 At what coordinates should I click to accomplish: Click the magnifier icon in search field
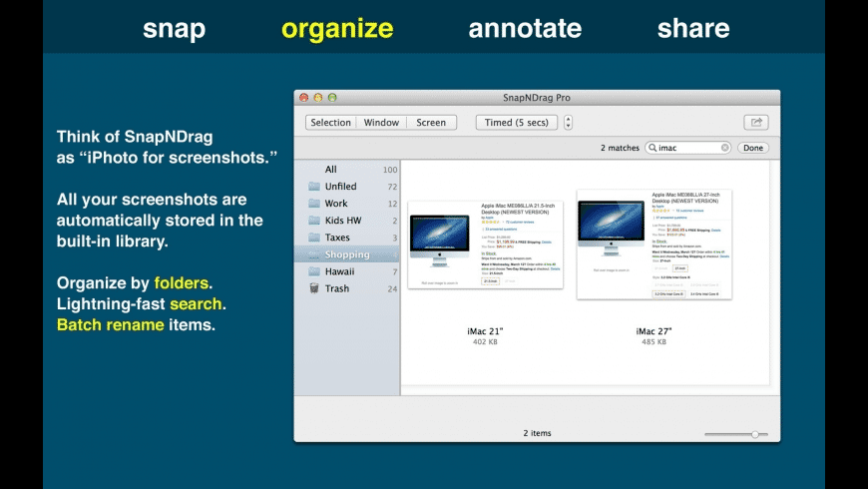click(x=652, y=148)
